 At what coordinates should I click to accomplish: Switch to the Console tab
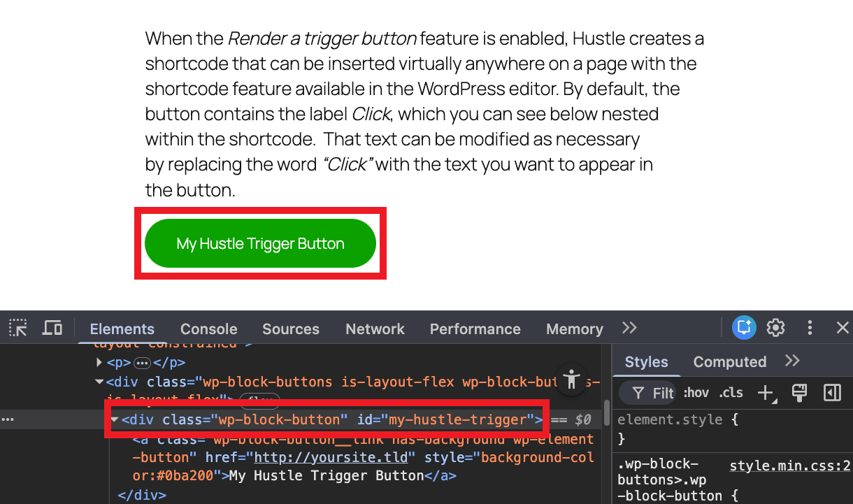tap(209, 329)
